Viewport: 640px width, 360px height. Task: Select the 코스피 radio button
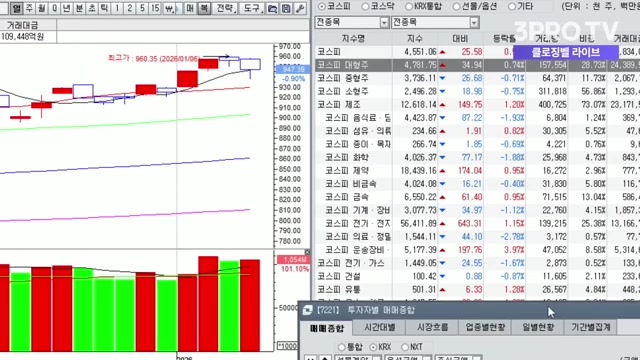322,7
